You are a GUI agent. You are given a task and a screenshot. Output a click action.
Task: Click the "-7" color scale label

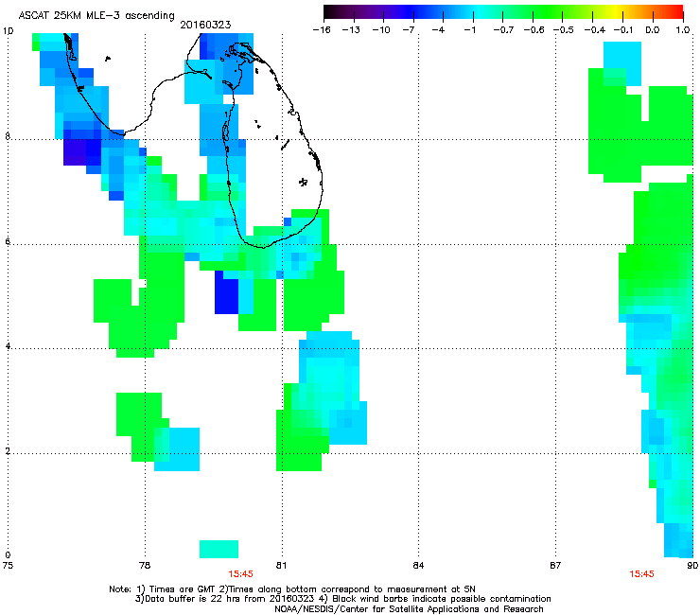[409, 30]
